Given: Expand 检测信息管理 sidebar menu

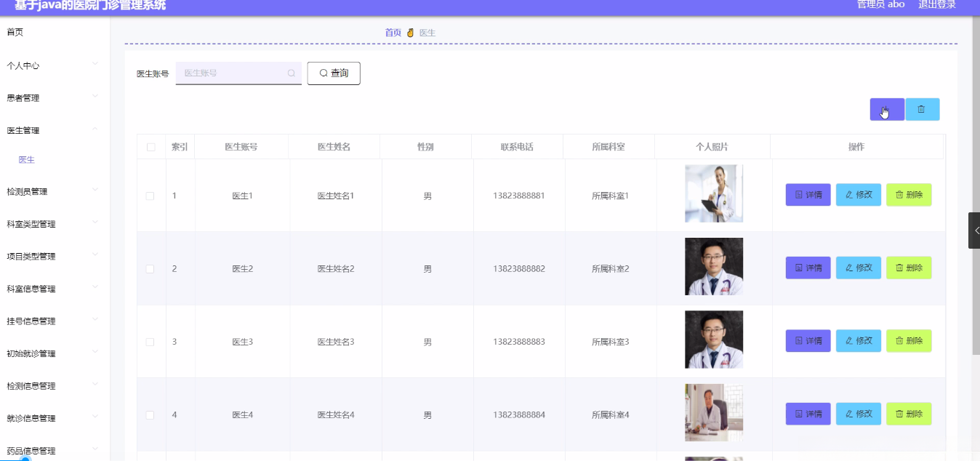Looking at the screenshot, I should (x=55, y=386).
